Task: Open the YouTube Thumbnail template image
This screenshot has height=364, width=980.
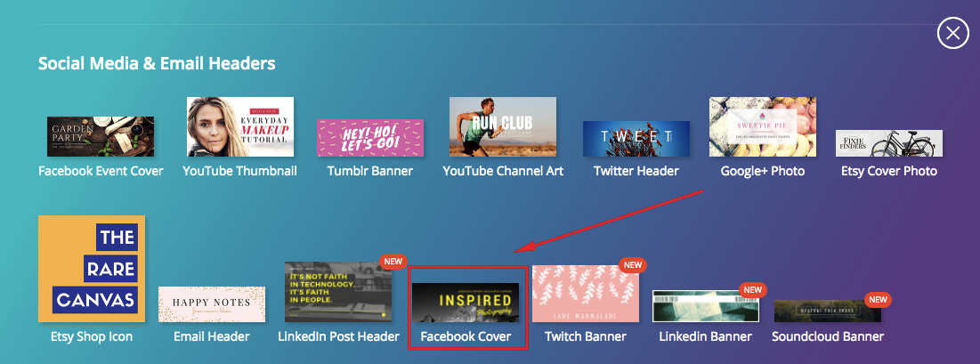Action: pos(239,126)
